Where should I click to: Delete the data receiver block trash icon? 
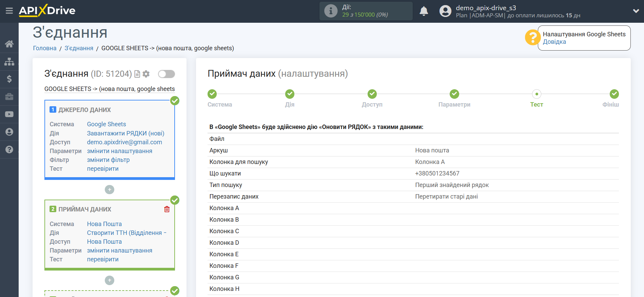coord(167,209)
